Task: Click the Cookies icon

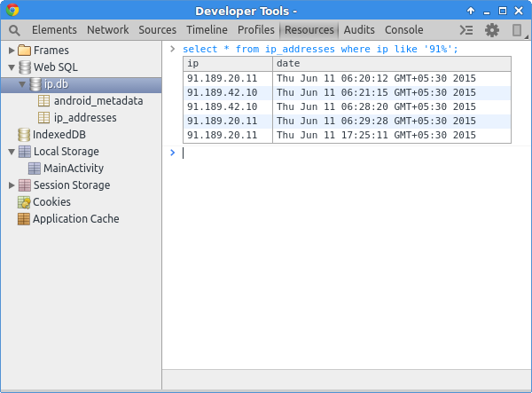Action: pos(24,202)
